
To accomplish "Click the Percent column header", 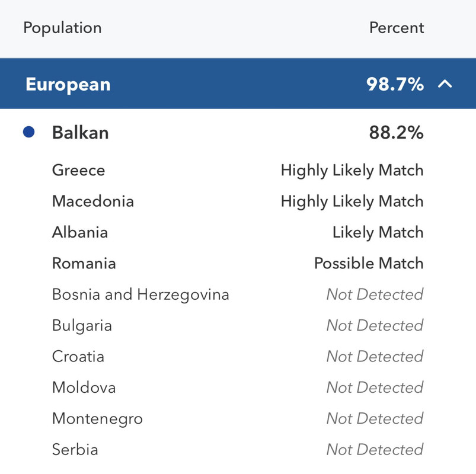I will click(x=397, y=28).
